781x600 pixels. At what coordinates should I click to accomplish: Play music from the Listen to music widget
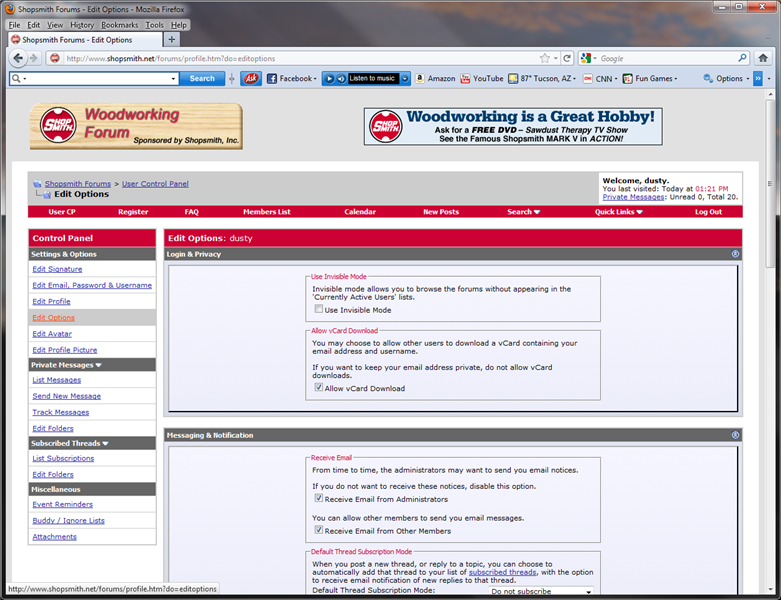coord(329,79)
